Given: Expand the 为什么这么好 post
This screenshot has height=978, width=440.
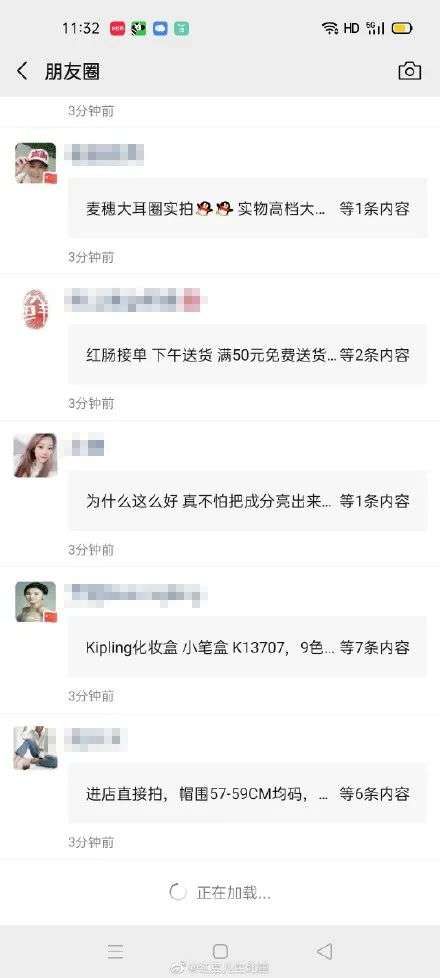Looking at the screenshot, I should pyautogui.click(x=248, y=501).
